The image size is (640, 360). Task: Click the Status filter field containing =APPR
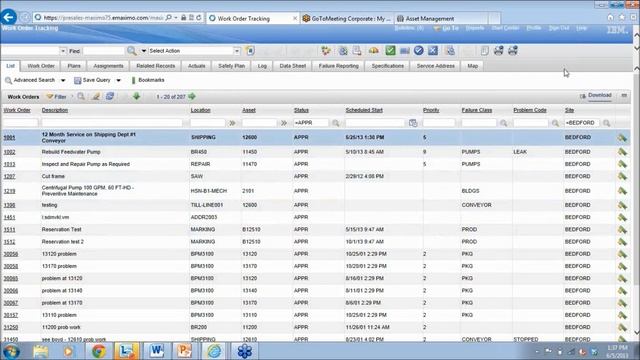coord(311,123)
